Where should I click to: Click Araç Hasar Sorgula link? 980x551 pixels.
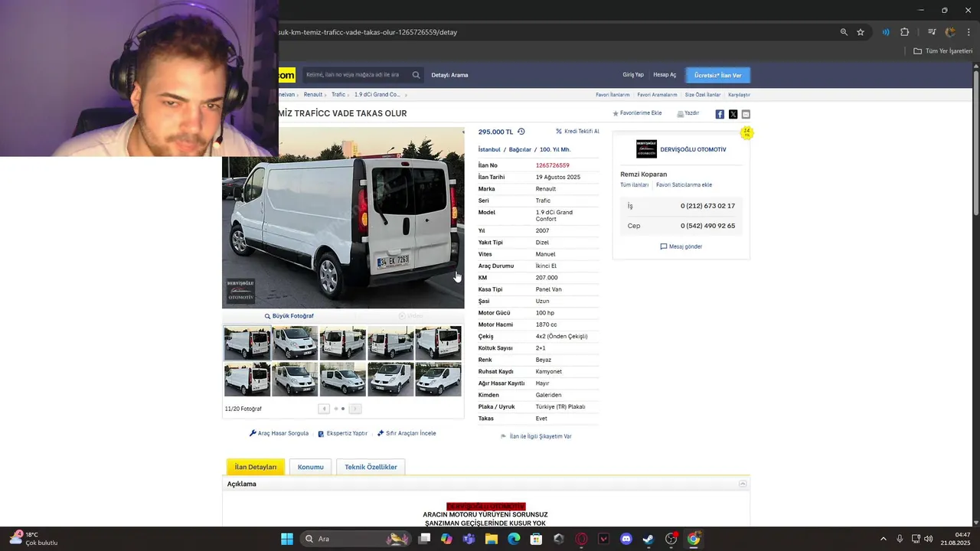click(x=279, y=433)
